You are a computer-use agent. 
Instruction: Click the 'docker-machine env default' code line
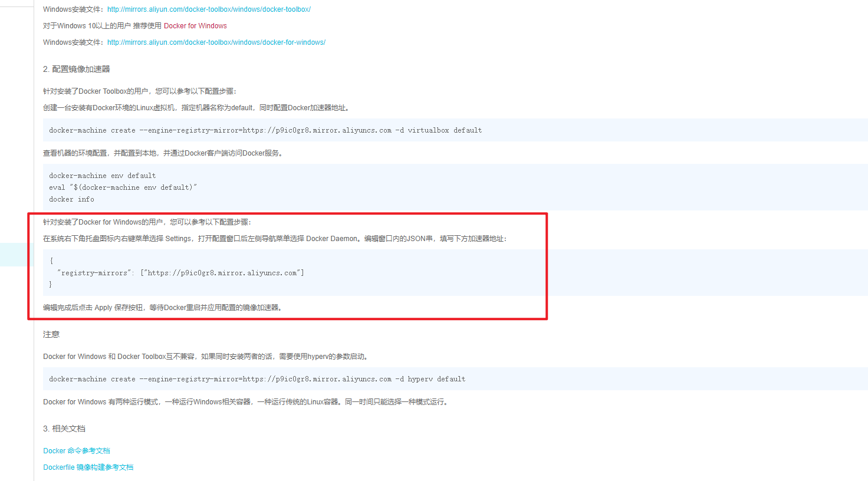(x=103, y=176)
